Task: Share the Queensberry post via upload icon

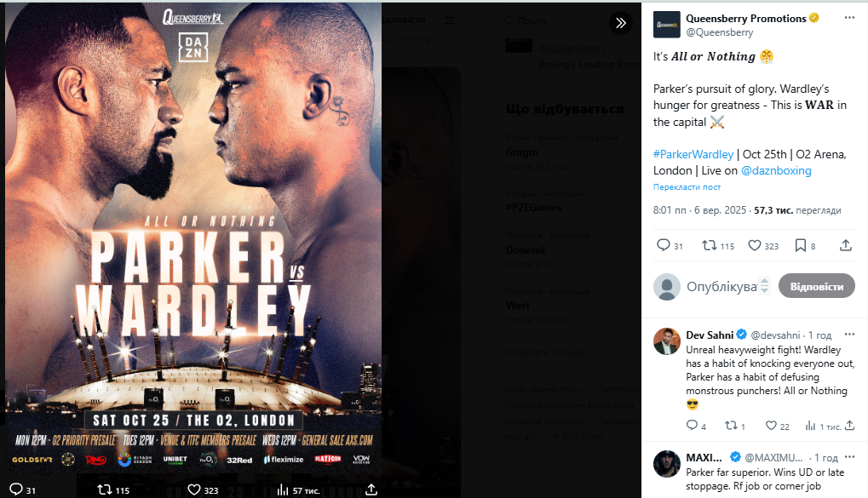Action: point(846,245)
